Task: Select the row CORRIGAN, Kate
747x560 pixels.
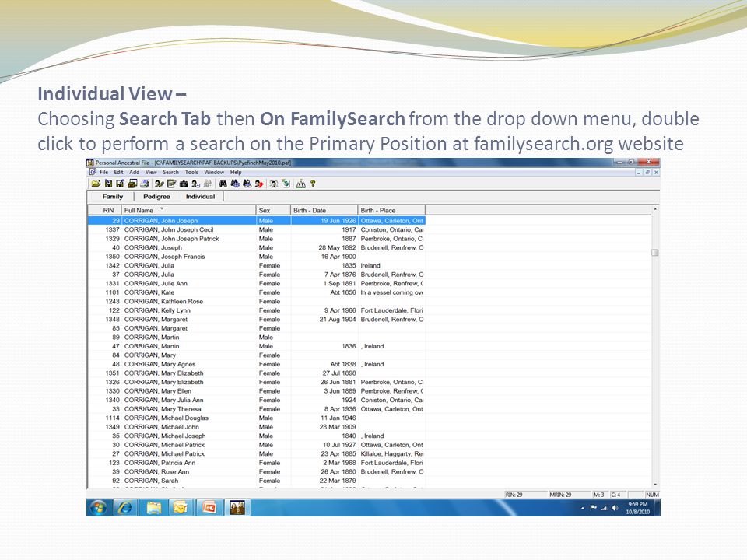Action: [256, 292]
